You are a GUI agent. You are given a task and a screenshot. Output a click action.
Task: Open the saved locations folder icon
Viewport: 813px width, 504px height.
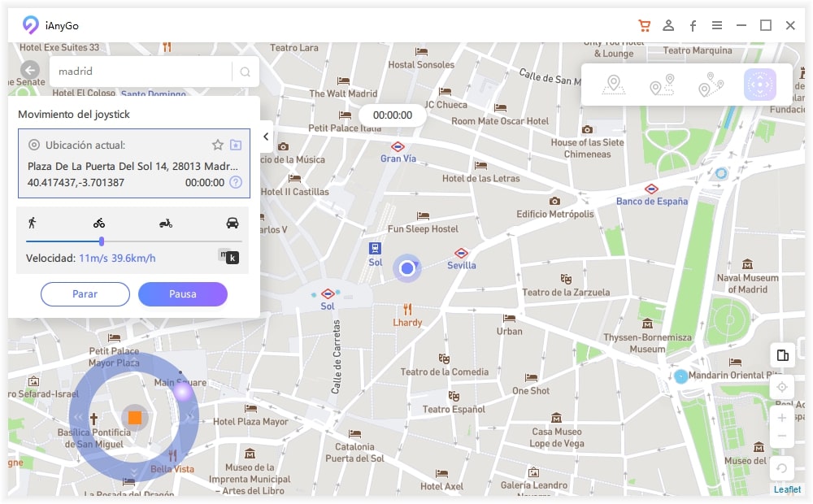pos(236,145)
